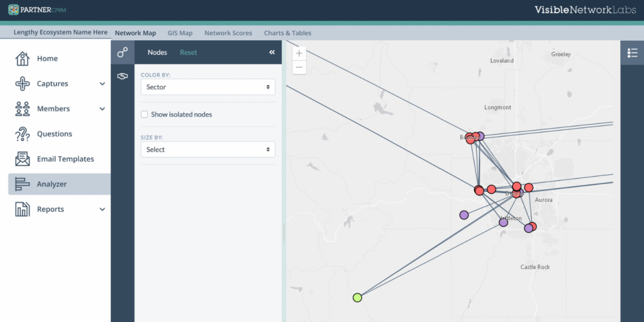
Task: Click the Analyzer bars icon
Action: point(22,184)
